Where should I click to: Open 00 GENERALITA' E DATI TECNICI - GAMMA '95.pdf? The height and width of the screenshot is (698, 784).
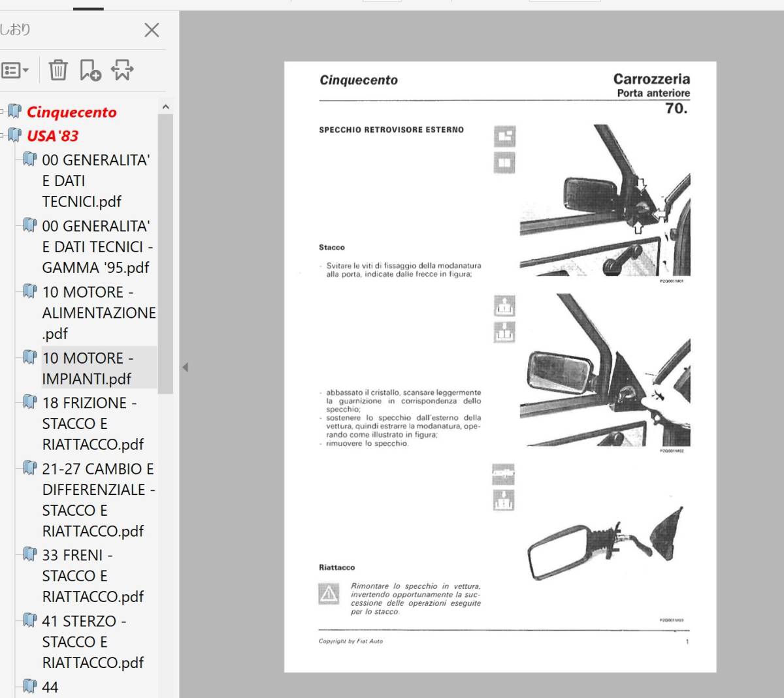tap(97, 247)
